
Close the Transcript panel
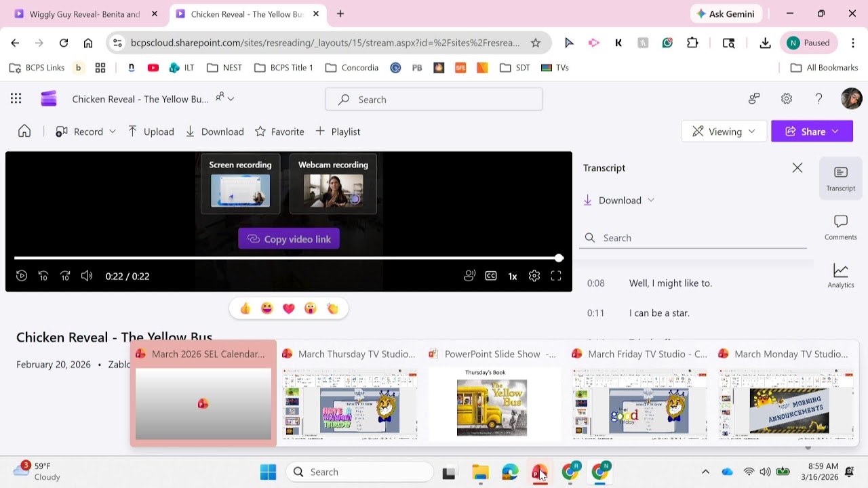point(797,168)
